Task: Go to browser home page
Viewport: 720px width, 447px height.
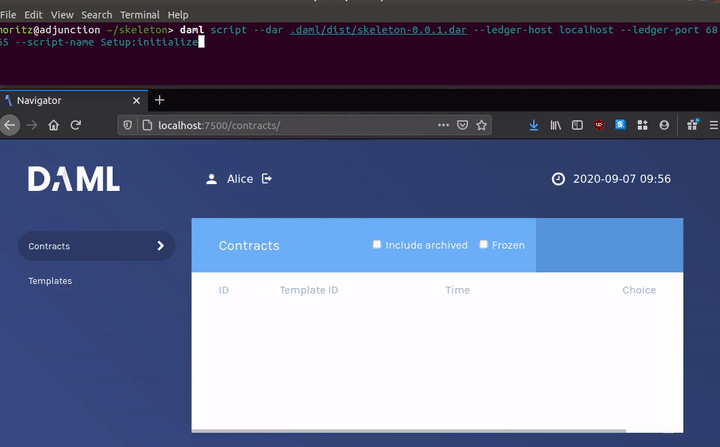Action: click(54, 125)
